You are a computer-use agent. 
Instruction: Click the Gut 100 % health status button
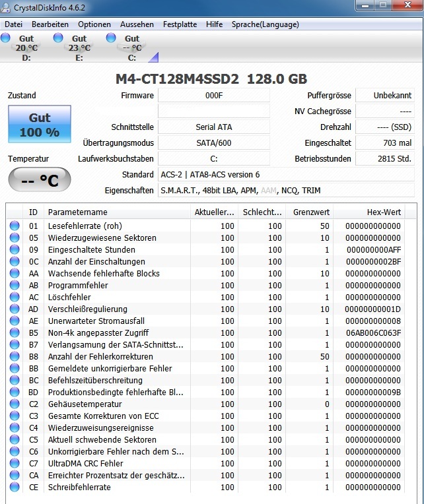(x=40, y=125)
